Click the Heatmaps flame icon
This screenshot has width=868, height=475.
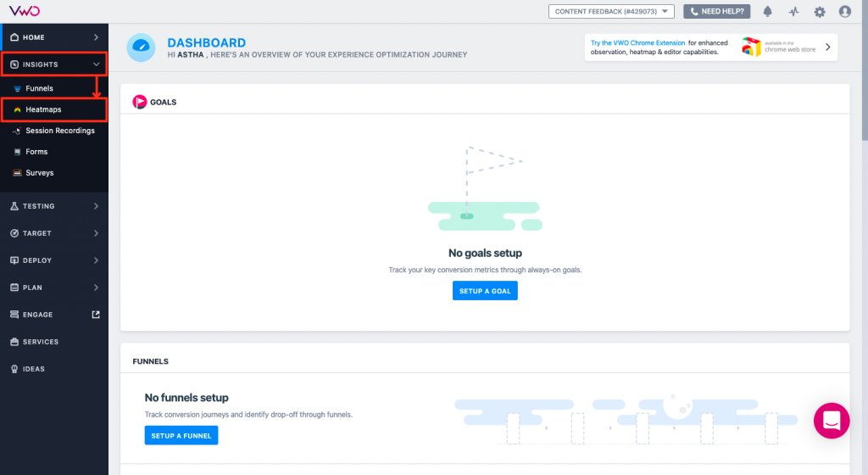pos(17,109)
